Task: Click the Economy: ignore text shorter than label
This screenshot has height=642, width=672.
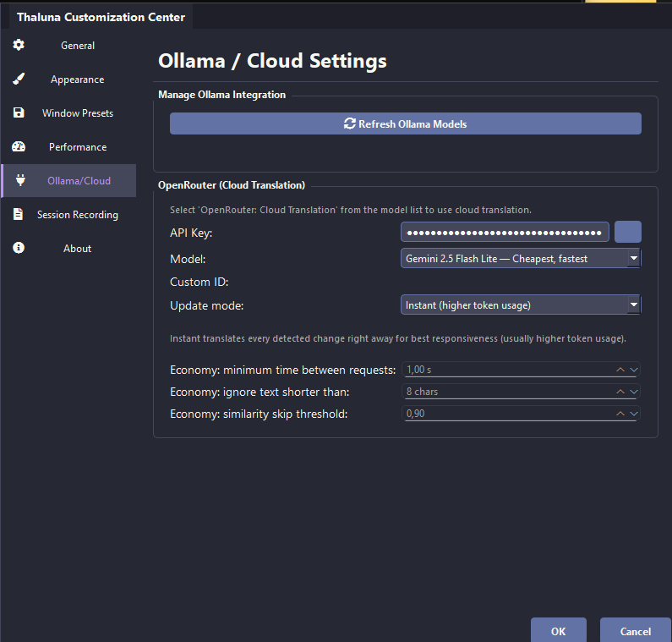Action: click(260, 392)
